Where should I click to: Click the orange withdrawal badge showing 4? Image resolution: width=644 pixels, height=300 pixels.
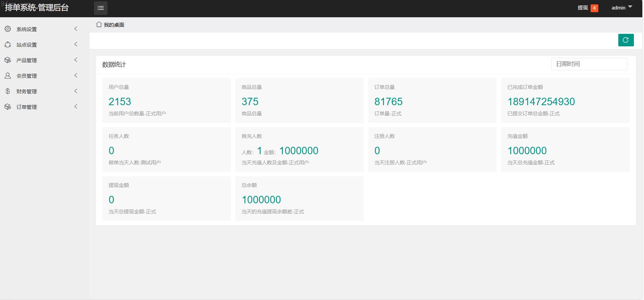594,8
